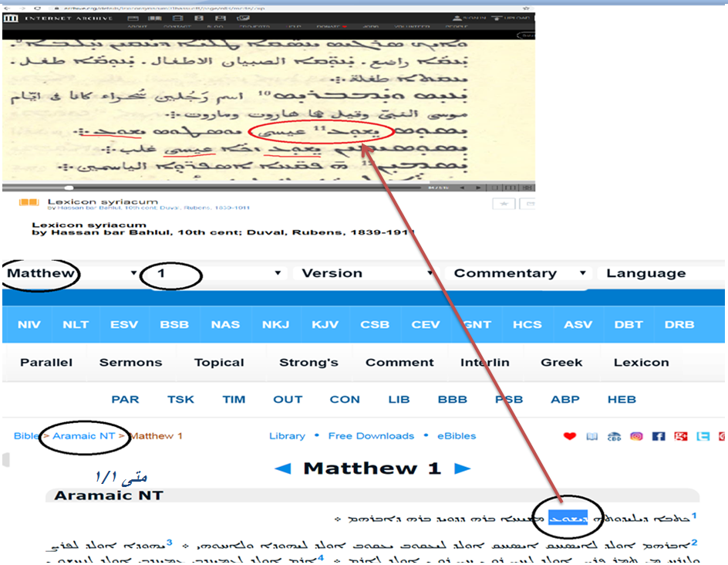Select the KJV version tab
This screenshot has height=565, width=728.
click(x=325, y=325)
